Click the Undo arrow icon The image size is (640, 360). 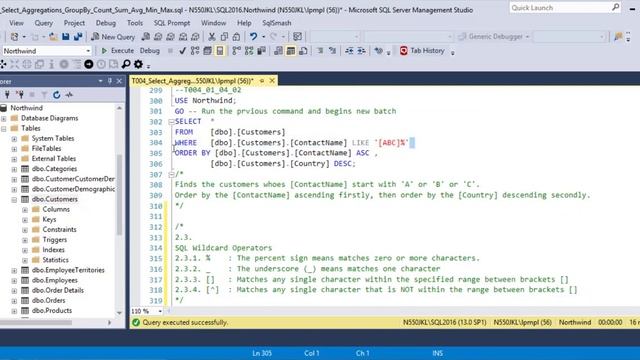tap(253, 37)
